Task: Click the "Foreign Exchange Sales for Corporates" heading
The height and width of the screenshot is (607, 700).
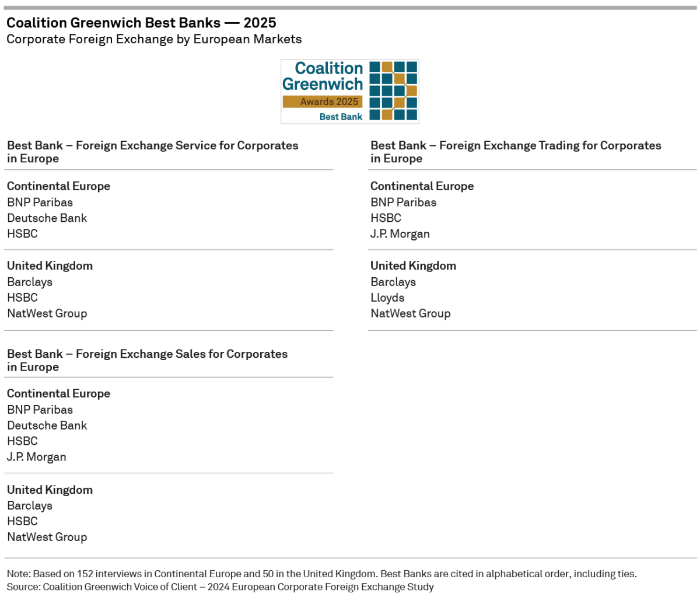Action: coord(147,360)
